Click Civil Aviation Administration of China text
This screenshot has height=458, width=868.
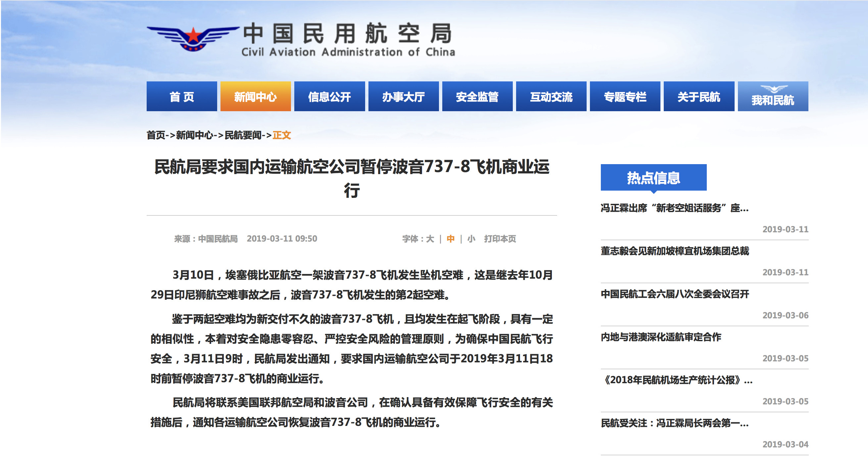click(348, 52)
